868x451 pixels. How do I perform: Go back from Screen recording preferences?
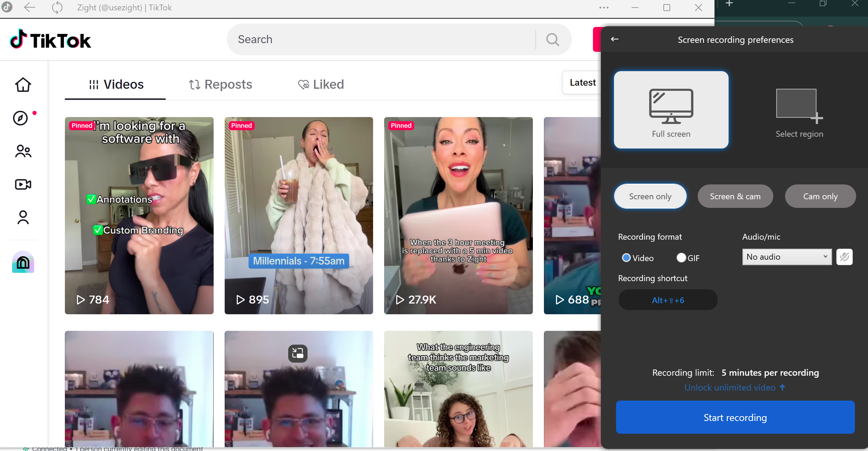(x=615, y=39)
